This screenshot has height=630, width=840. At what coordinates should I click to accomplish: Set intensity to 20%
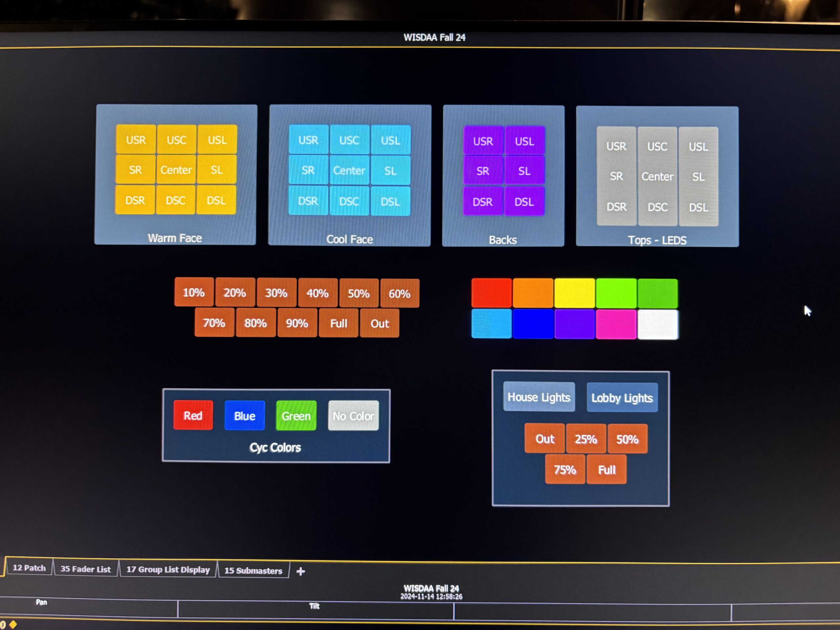click(x=235, y=293)
